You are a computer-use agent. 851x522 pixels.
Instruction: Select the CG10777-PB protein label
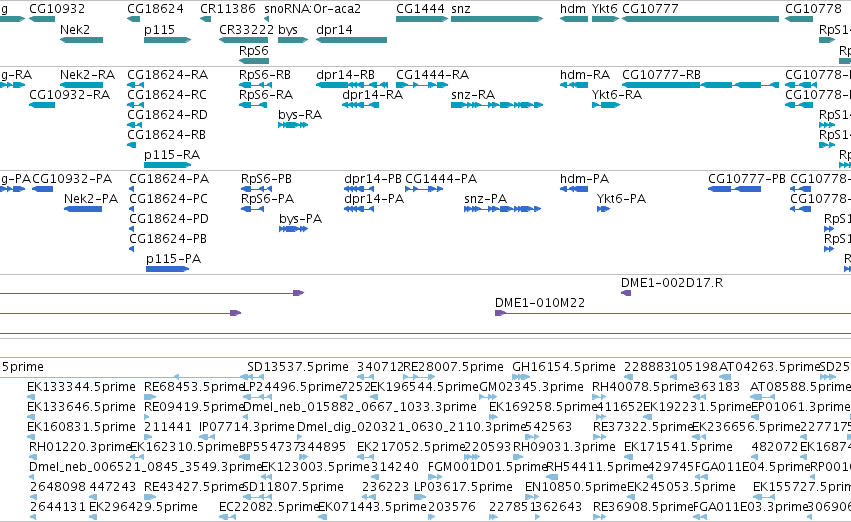pos(747,179)
